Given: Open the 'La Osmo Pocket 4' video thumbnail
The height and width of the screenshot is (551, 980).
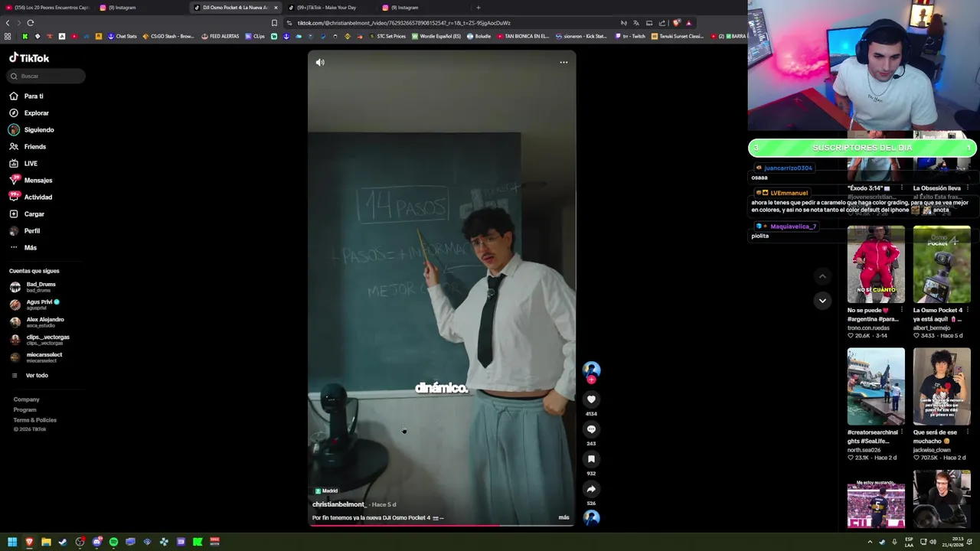Looking at the screenshot, I should coord(942,265).
